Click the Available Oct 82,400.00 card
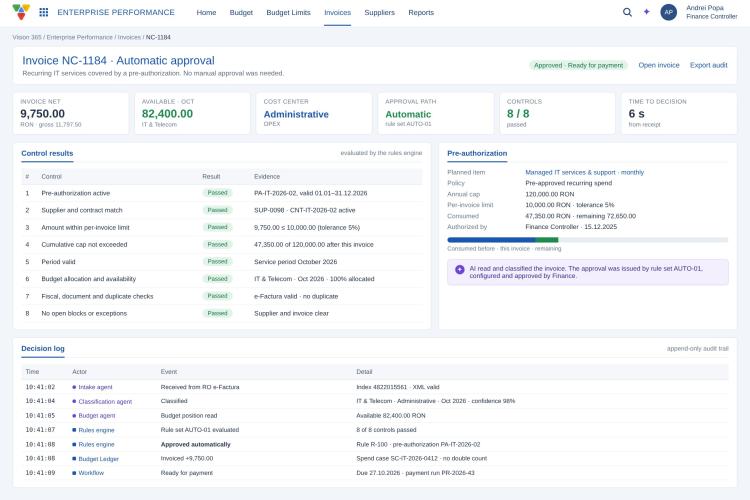Viewport: 750px width, 500px height. click(192, 113)
